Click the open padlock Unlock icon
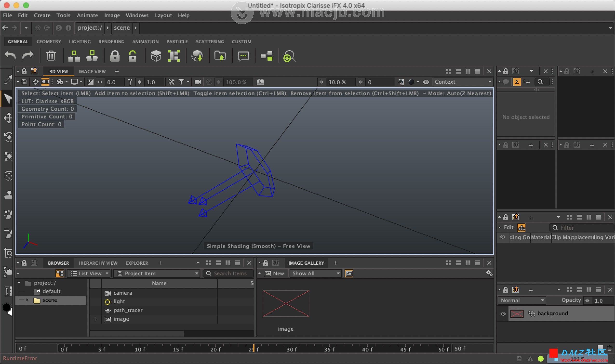Viewport: 615px width, 364px height. (x=133, y=56)
